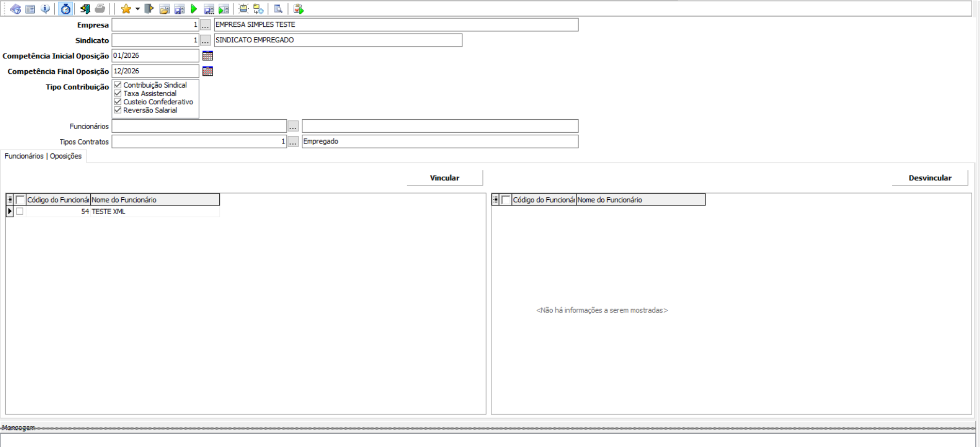Image resolution: width=980 pixels, height=447 pixels.
Task: Click the stopwatch timer icon
Action: [x=66, y=9]
